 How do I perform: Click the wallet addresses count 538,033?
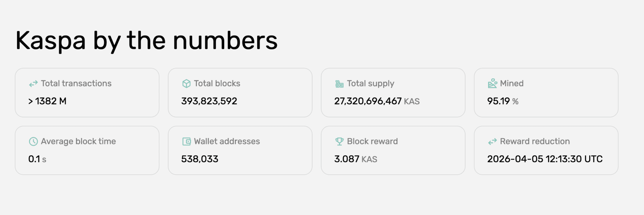[x=200, y=159]
